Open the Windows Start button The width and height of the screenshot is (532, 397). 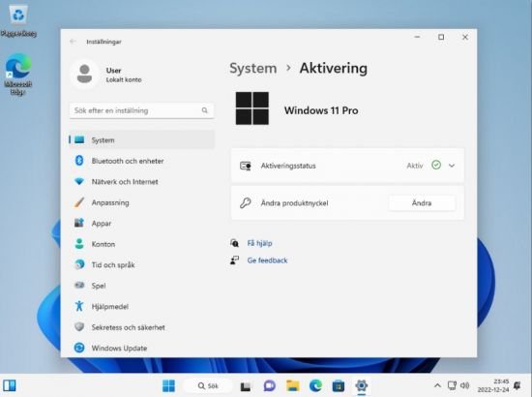[x=168, y=385]
